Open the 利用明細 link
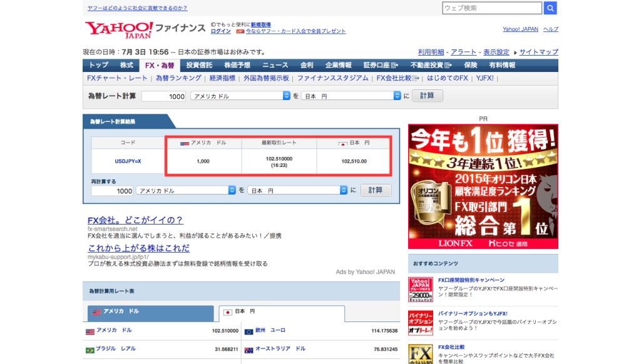The image size is (641, 364). [x=431, y=52]
